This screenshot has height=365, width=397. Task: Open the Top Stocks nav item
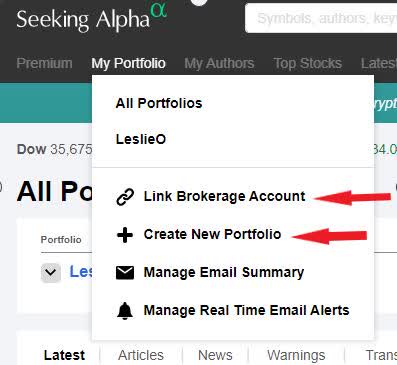(307, 63)
